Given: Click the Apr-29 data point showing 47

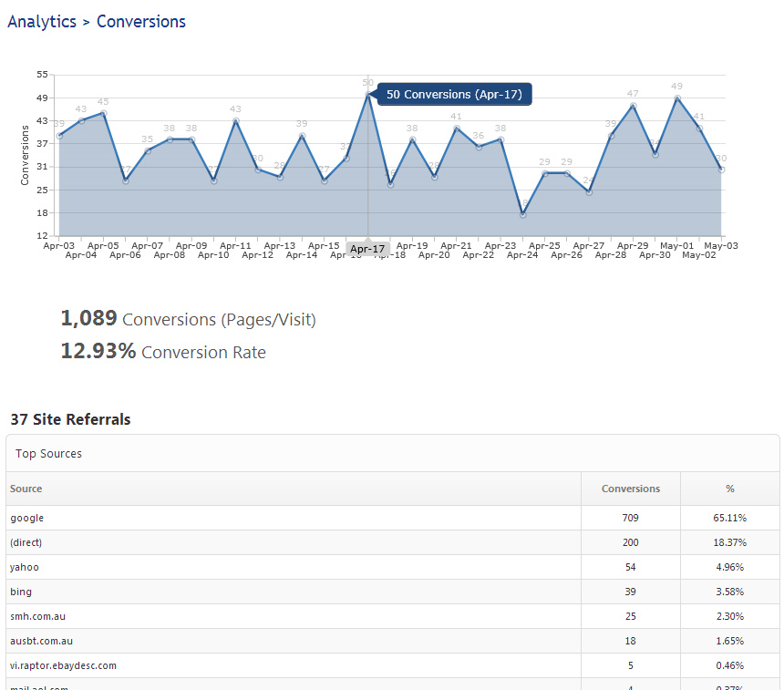Looking at the screenshot, I should tap(633, 106).
